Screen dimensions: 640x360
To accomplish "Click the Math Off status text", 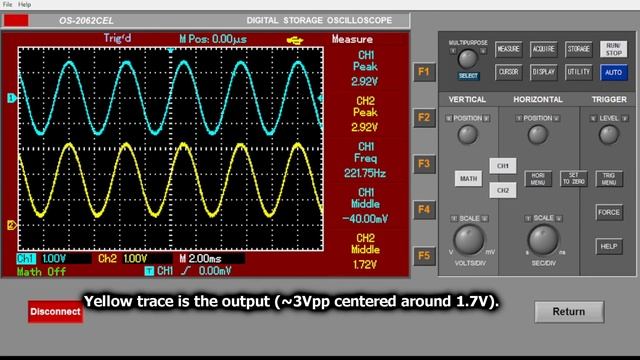I will pos(41,272).
